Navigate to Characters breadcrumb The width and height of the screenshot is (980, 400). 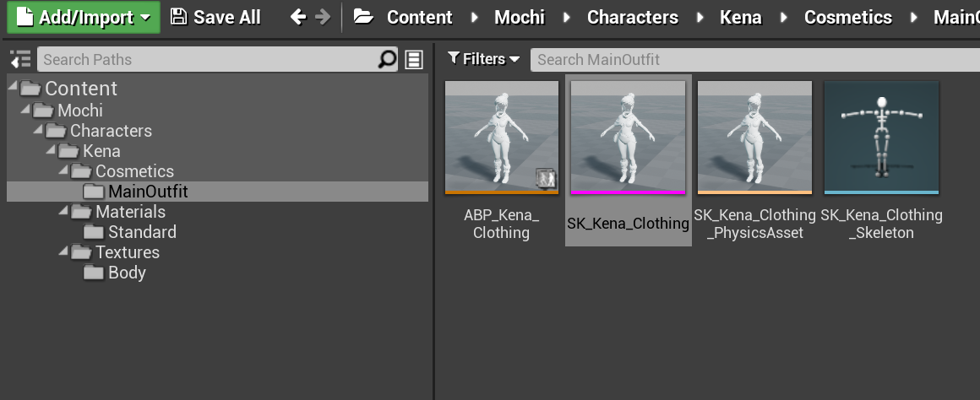633,18
